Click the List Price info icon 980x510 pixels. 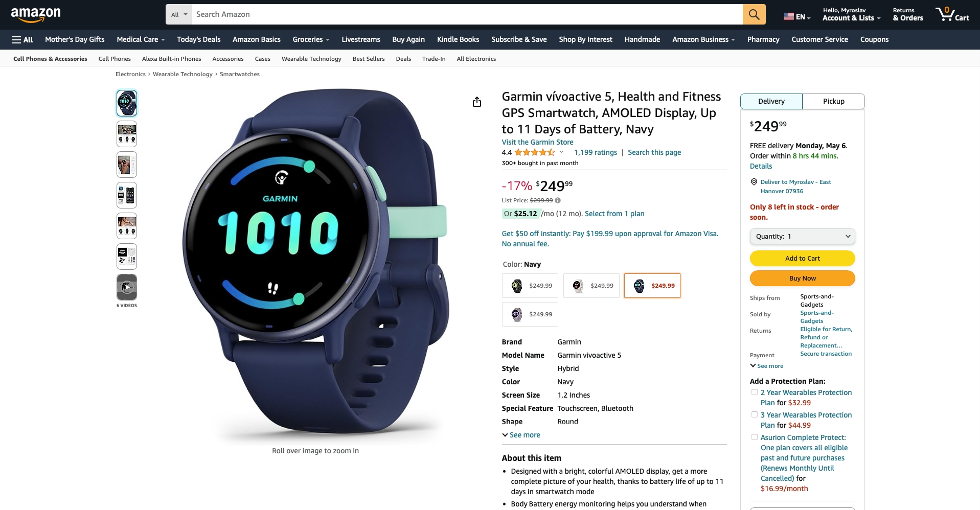click(558, 200)
